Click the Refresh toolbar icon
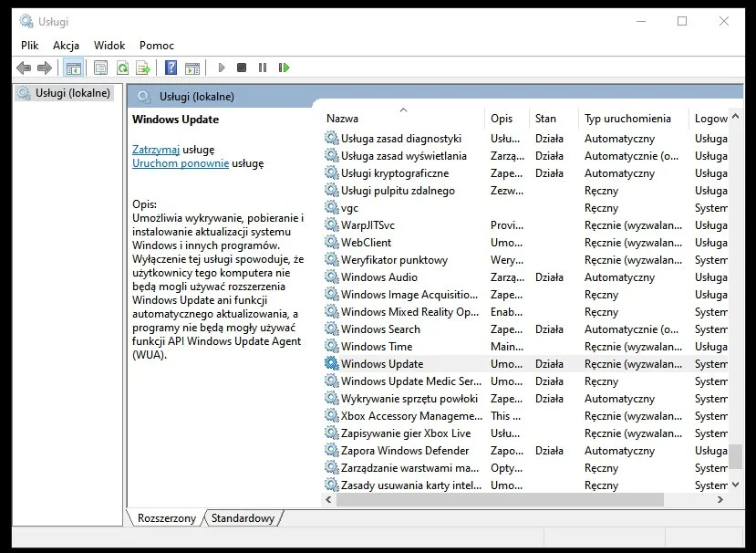Screen dimensions: 756x553 (121, 68)
